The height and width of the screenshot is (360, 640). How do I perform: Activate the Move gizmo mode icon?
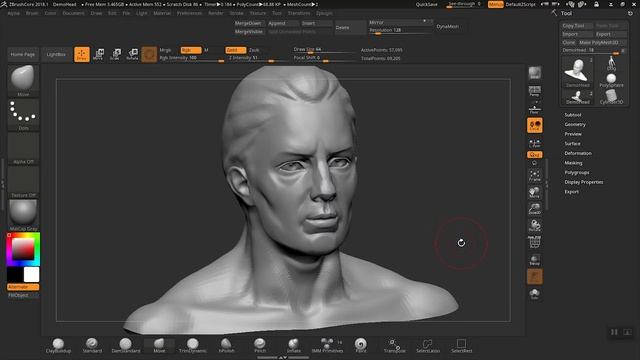pyautogui.click(x=98, y=54)
